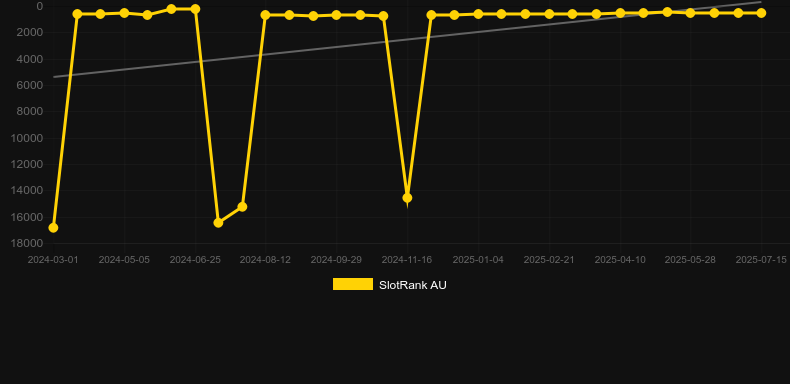Select the 2024-11-16 dip point near 14500

coord(407,198)
